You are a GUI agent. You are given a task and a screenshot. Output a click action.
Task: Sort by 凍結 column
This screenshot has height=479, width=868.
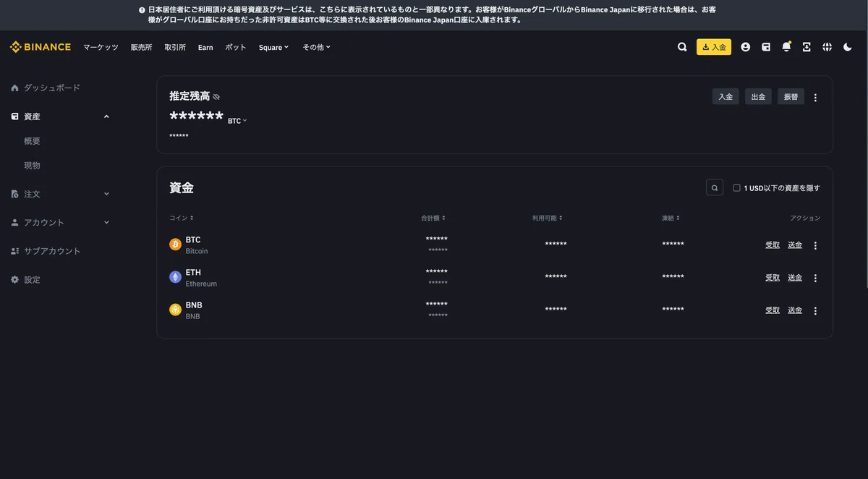point(671,218)
